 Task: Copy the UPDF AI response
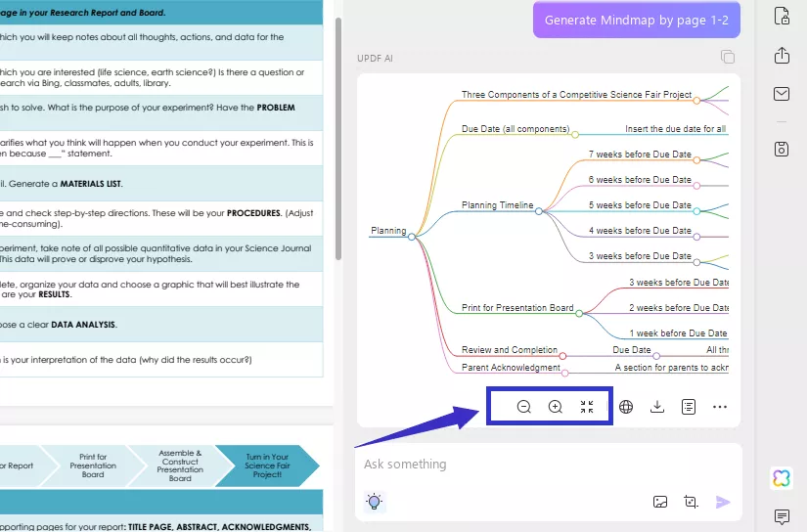727,57
